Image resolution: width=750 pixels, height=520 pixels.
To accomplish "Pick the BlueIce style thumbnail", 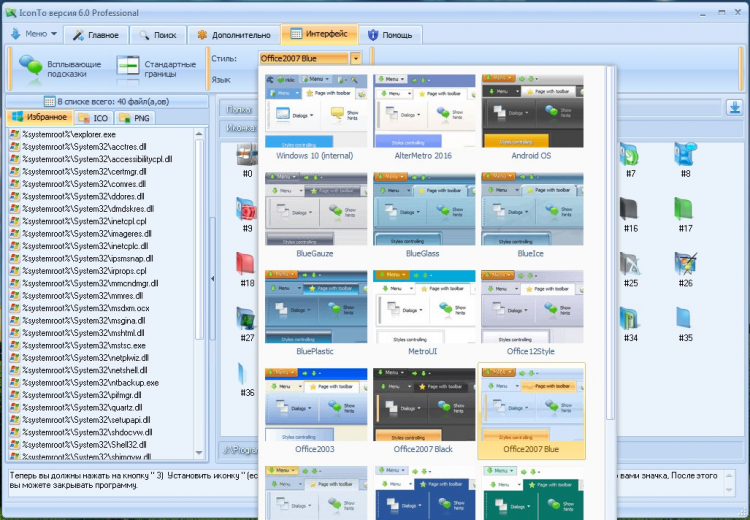I will coord(532,215).
